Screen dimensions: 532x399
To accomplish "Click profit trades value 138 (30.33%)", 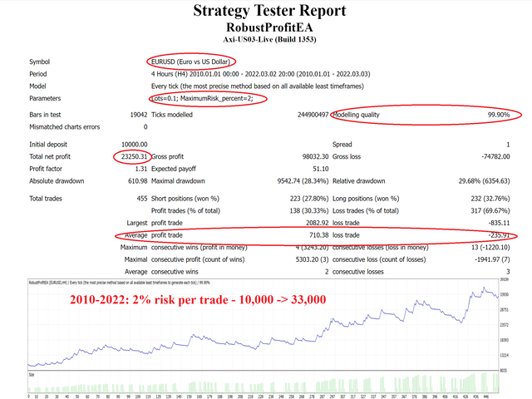I will [x=309, y=211].
